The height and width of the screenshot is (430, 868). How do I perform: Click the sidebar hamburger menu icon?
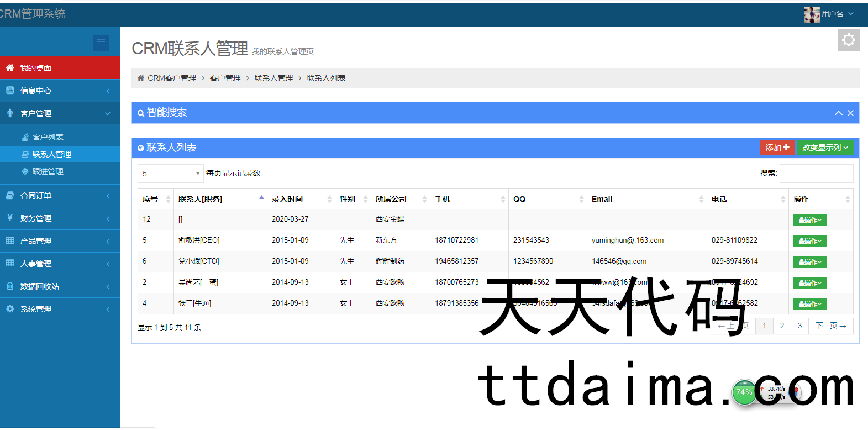[101, 43]
